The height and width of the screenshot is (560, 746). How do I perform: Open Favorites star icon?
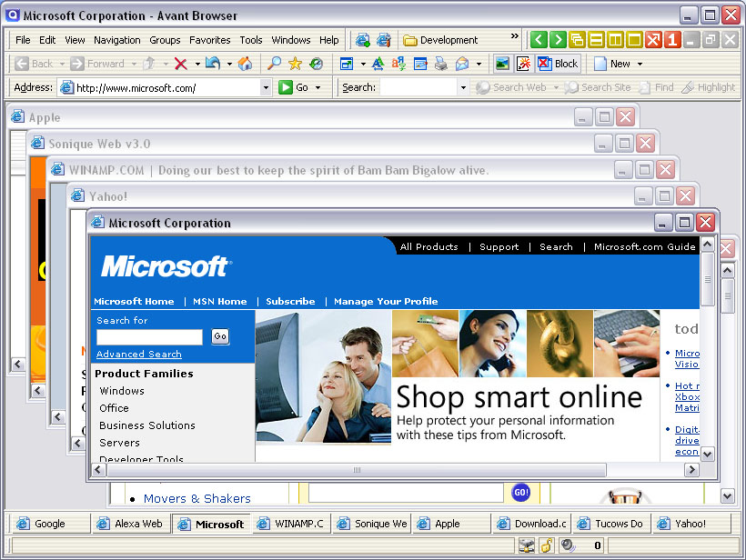click(295, 64)
